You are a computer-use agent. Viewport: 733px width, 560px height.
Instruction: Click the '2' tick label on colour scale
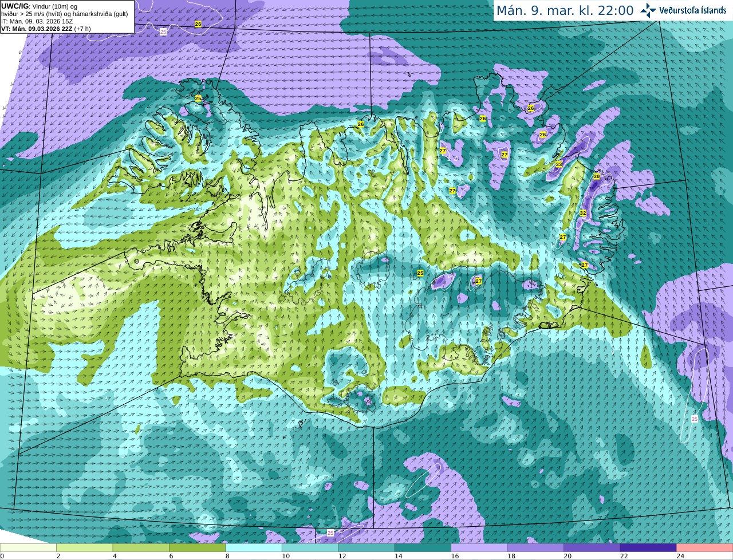pos(58,556)
